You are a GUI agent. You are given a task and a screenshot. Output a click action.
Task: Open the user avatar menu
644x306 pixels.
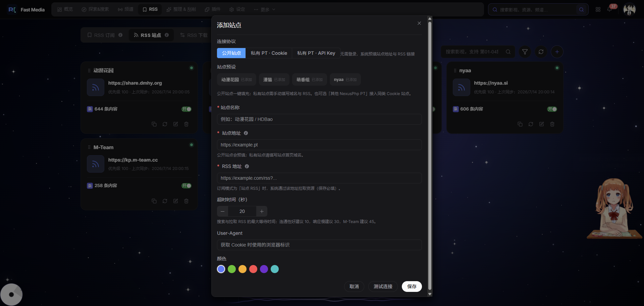point(630,9)
